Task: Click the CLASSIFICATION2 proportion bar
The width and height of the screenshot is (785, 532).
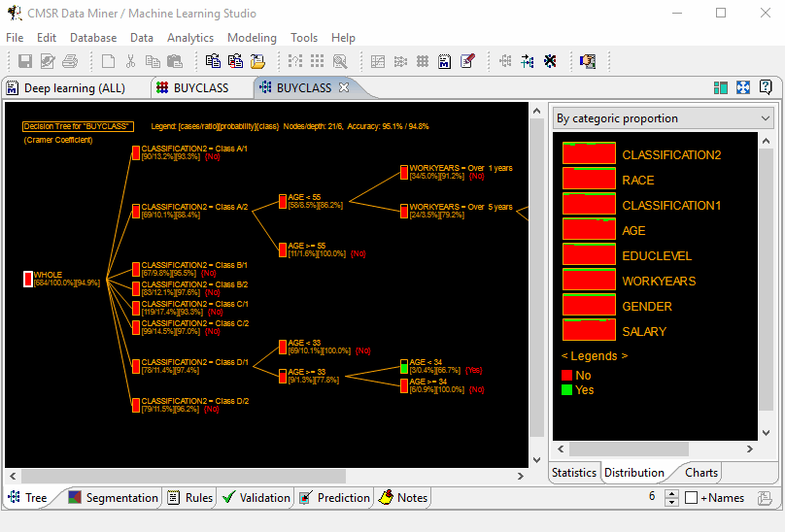Action: click(590, 153)
